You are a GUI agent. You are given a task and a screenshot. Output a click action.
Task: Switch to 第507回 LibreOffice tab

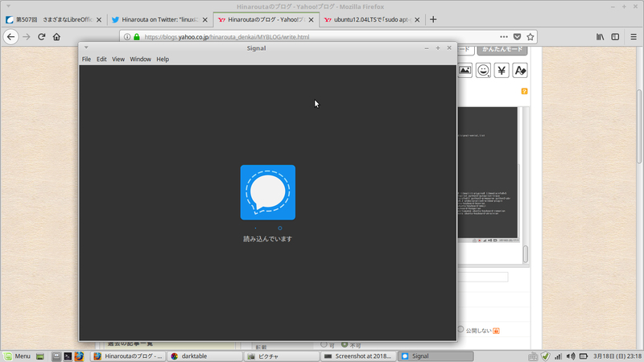pyautogui.click(x=54, y=19)
